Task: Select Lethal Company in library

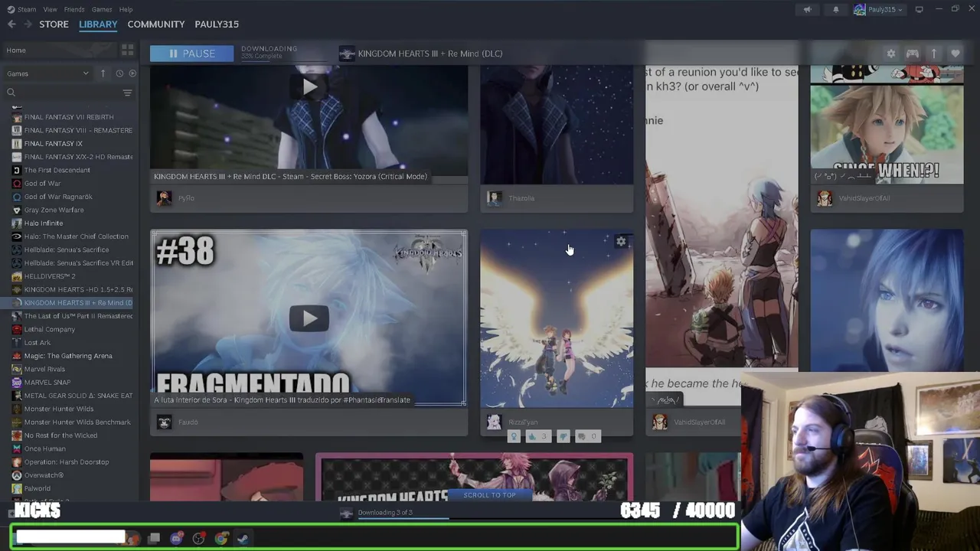Action: click(x=49, y=329)
